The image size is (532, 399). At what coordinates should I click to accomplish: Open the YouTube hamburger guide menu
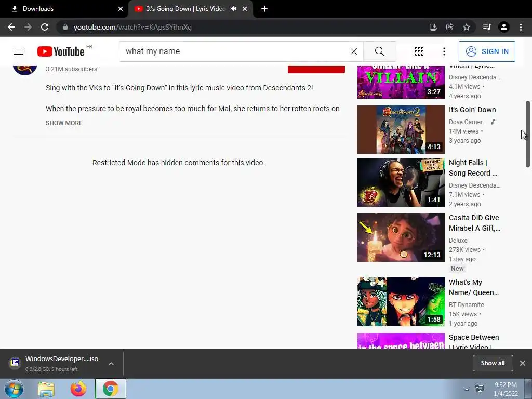click(x=19, y=51)
